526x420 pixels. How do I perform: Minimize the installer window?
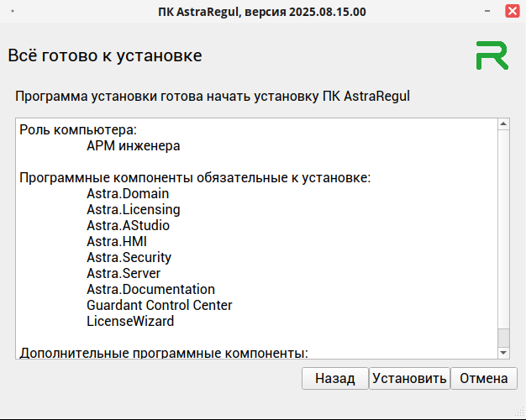click(x=488, y=12)
